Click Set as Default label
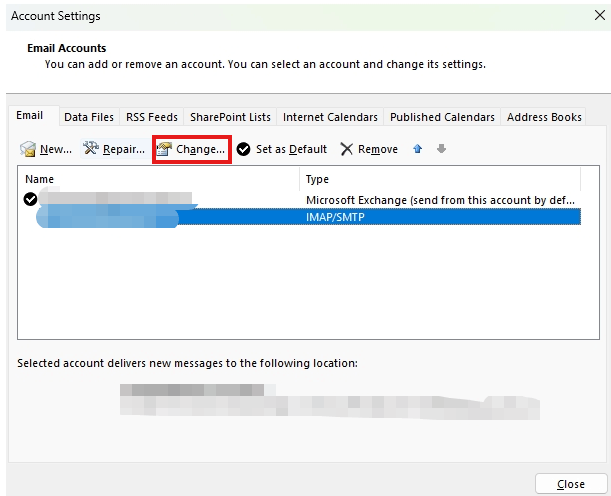Viewport: 611px width, 496px height. click(291, 149)
